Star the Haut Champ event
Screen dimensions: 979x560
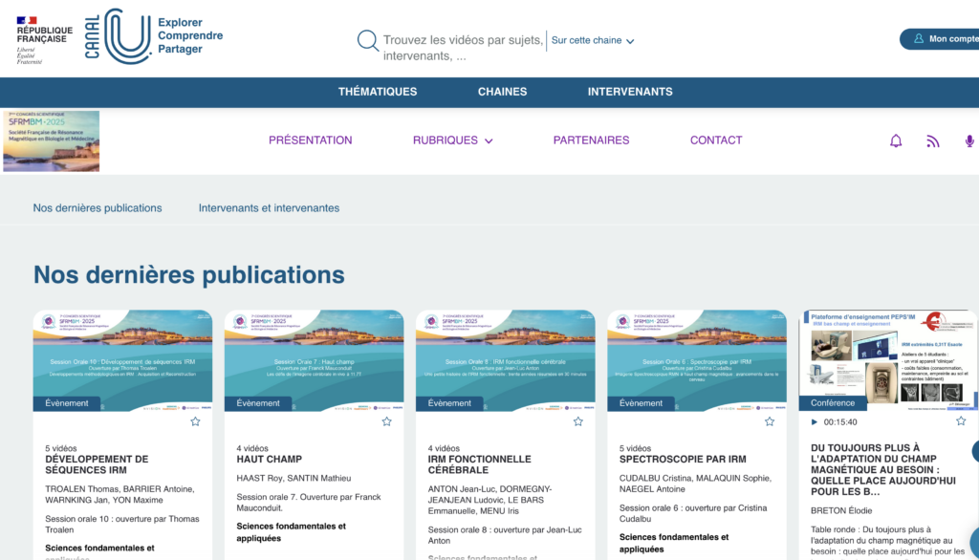tap(386, 421)
